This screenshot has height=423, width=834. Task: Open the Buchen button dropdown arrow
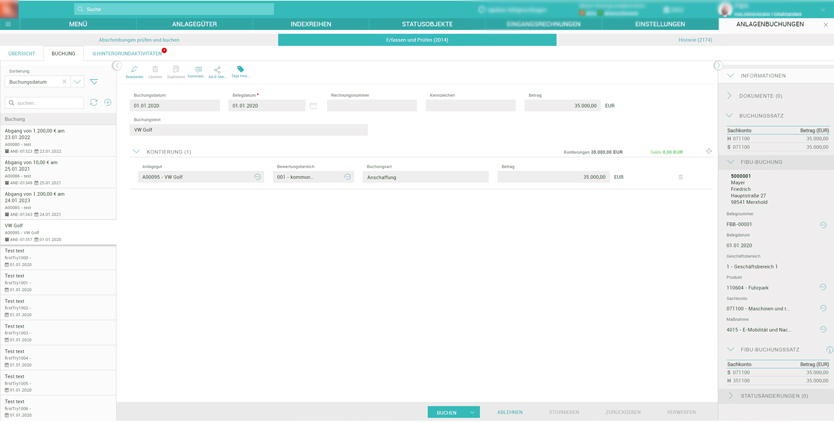pyautogui.click(x=473, y=412)
